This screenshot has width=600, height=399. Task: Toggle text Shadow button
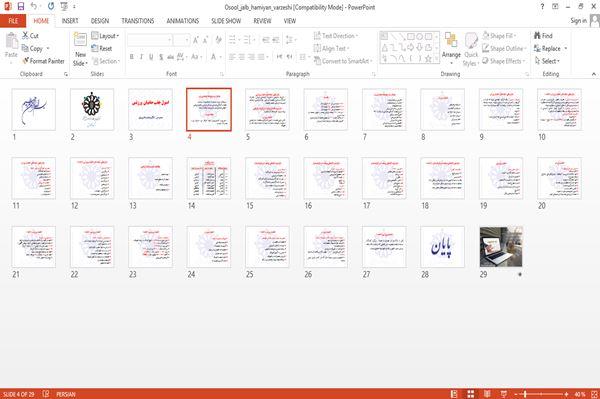[161, 57]
